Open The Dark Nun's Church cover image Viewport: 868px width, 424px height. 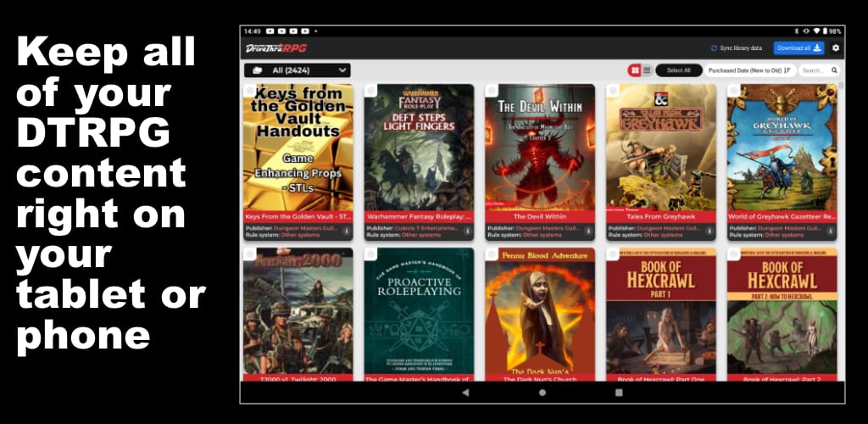(540, 311)
